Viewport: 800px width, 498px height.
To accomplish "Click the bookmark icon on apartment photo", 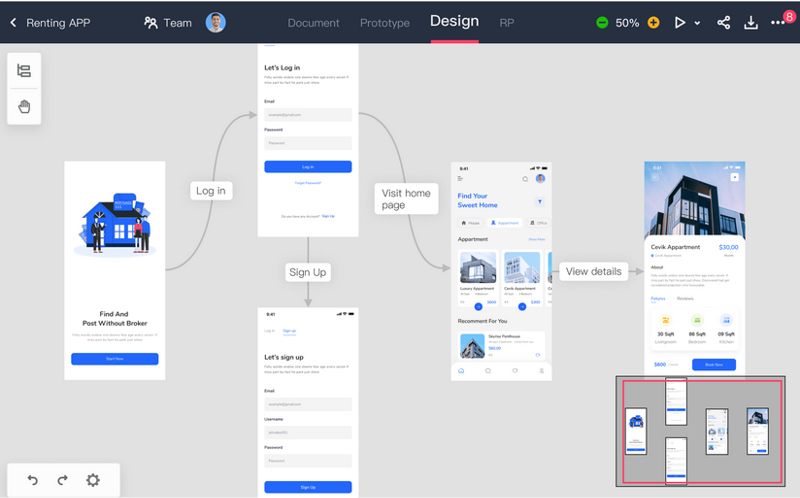I will pyautogui.click(x=735, y=177).
